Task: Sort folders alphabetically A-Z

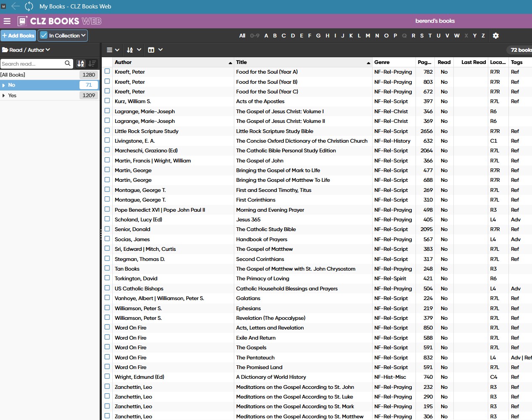Action: pyautogui.click(x=81, y=64)
